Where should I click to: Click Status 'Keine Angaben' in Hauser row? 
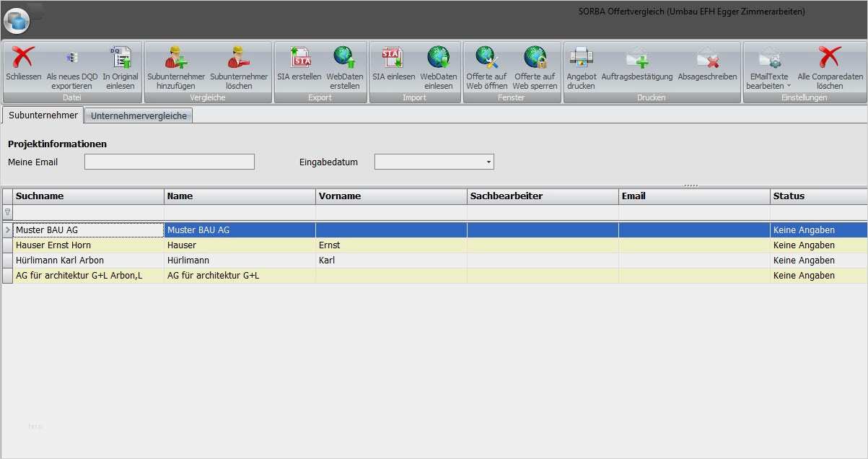(x=819, y=245)
